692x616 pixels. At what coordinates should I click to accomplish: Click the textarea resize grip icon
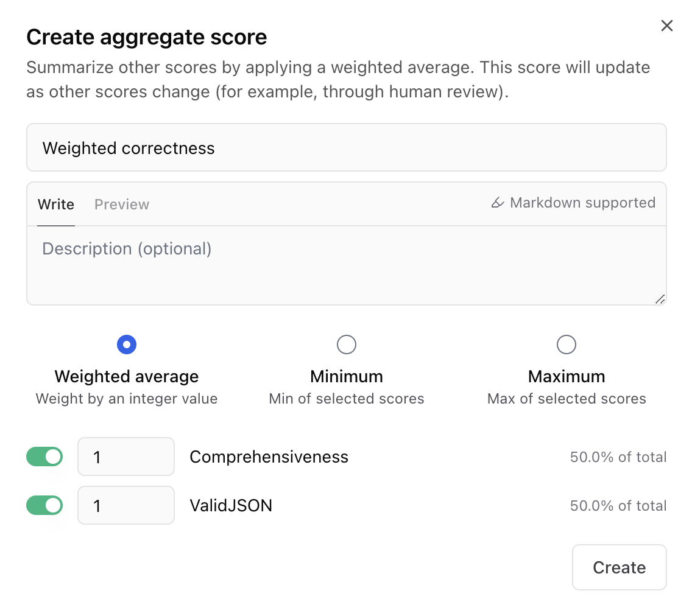click(x=660, y=298)
